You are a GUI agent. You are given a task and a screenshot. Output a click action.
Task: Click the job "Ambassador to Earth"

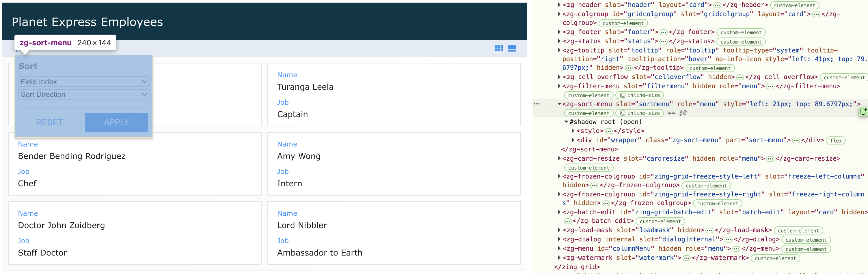tap(320, 253)
